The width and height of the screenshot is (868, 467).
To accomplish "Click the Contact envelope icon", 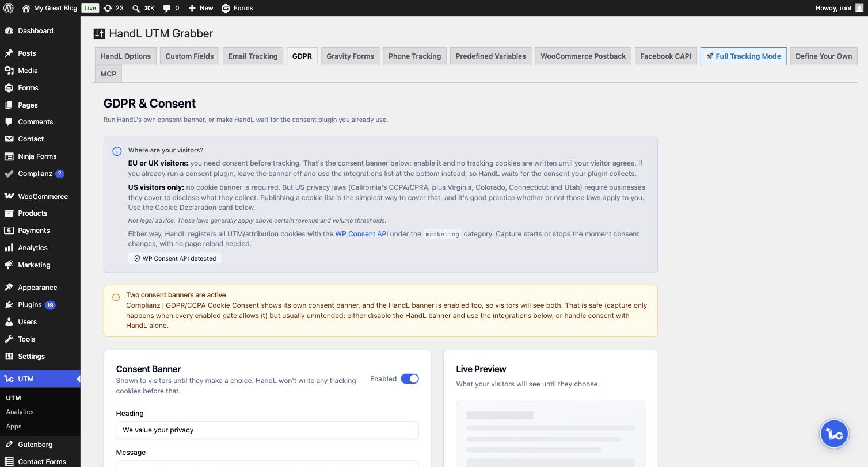I will click(9, 139).
